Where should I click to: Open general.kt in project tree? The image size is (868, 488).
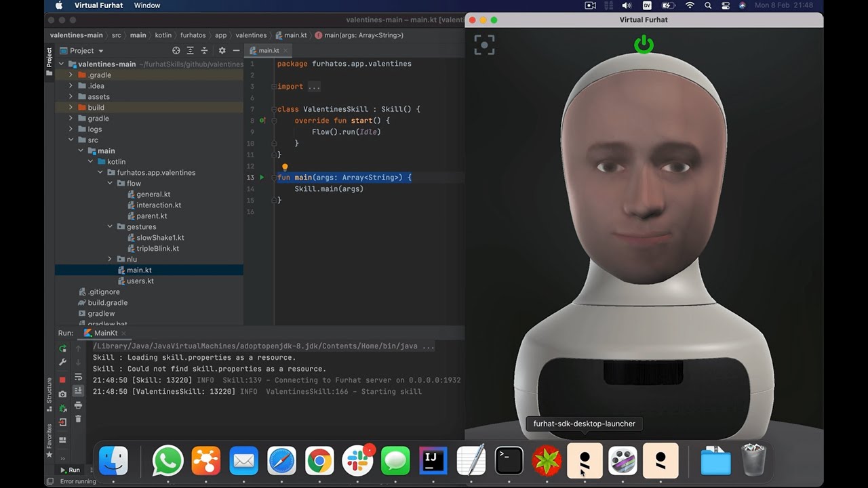[x=153, y=195]
